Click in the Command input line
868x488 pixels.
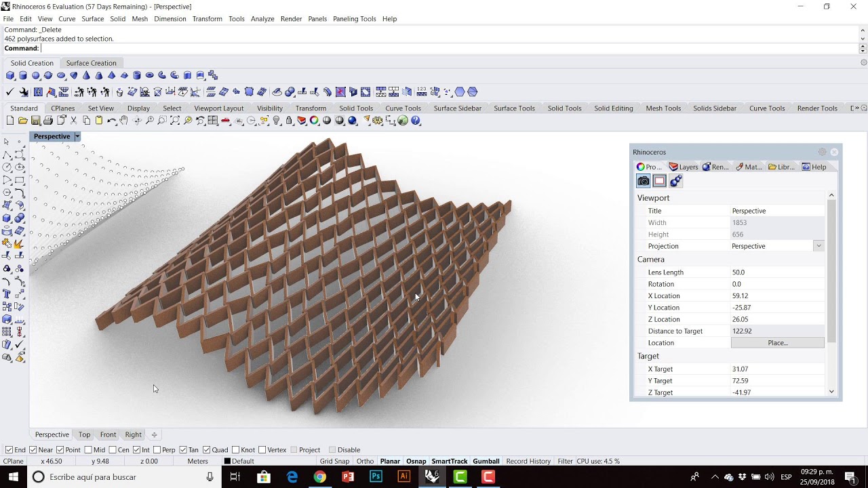click(x=448, y=48)
